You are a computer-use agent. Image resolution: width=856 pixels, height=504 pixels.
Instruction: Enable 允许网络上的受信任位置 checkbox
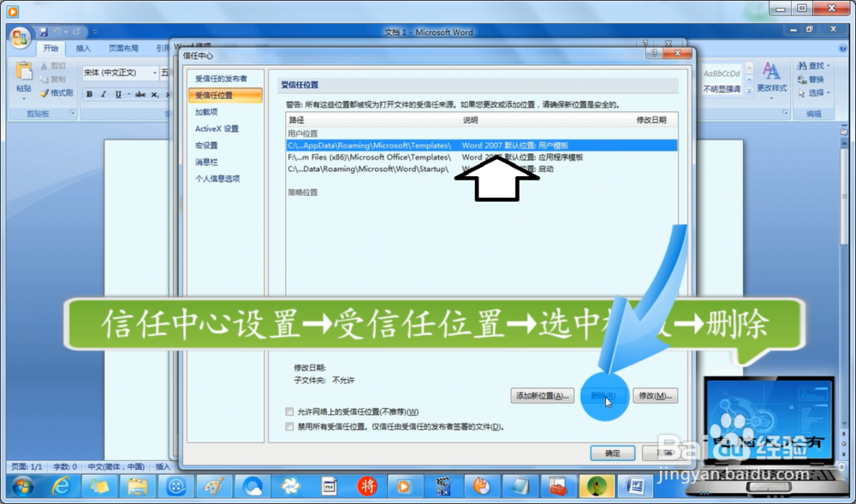click(289, 412)
